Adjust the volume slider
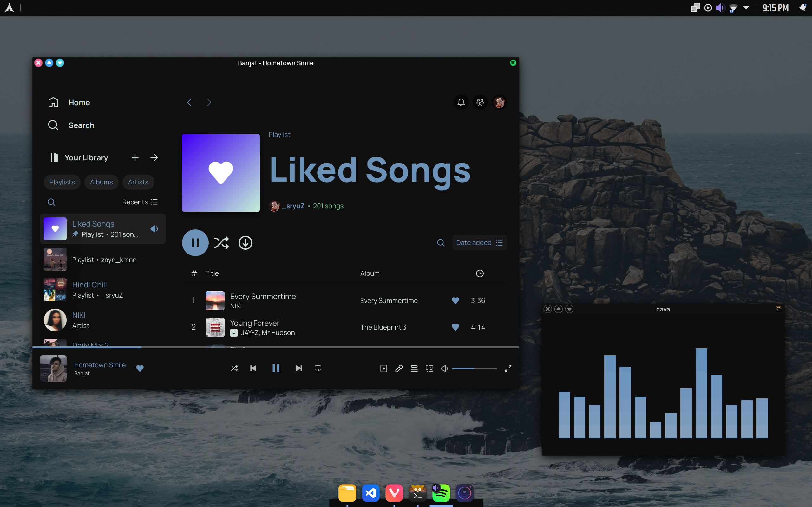Image resolution: width=812 pixels, height=507 pixels. (474, 369)
